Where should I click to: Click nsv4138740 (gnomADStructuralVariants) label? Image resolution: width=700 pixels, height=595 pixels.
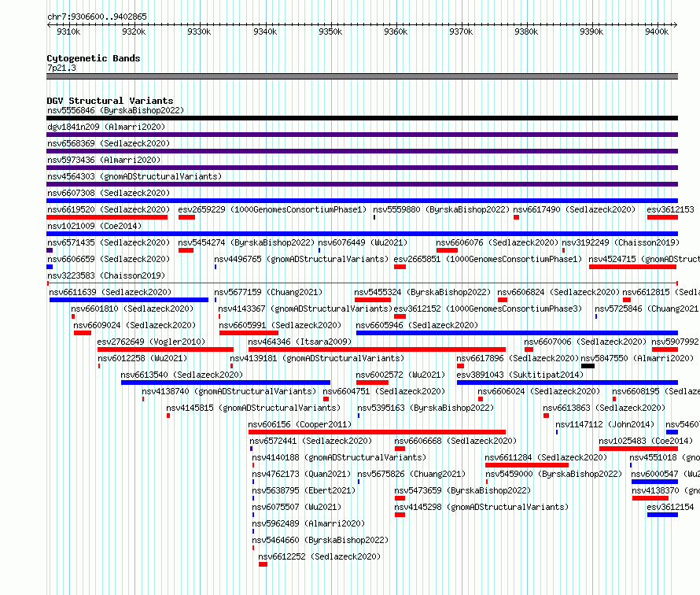pos(229,391)
